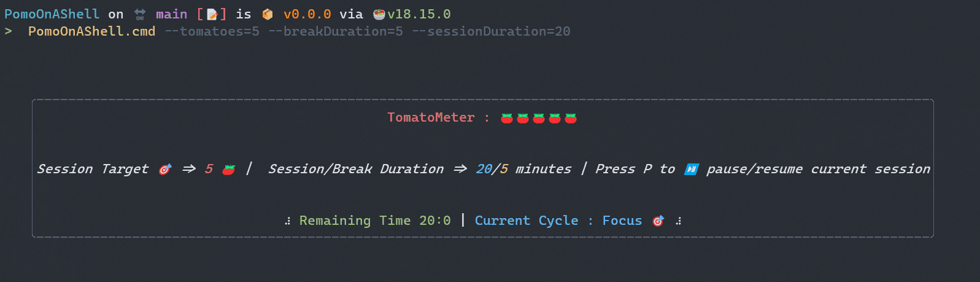Click the --breakDuration=5 argument

pos(336,31)
